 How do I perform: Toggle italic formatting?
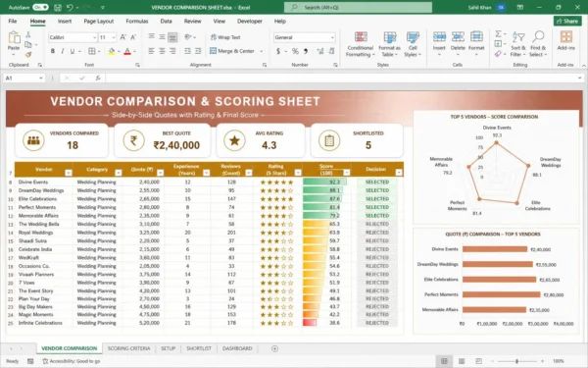(63, 51)
